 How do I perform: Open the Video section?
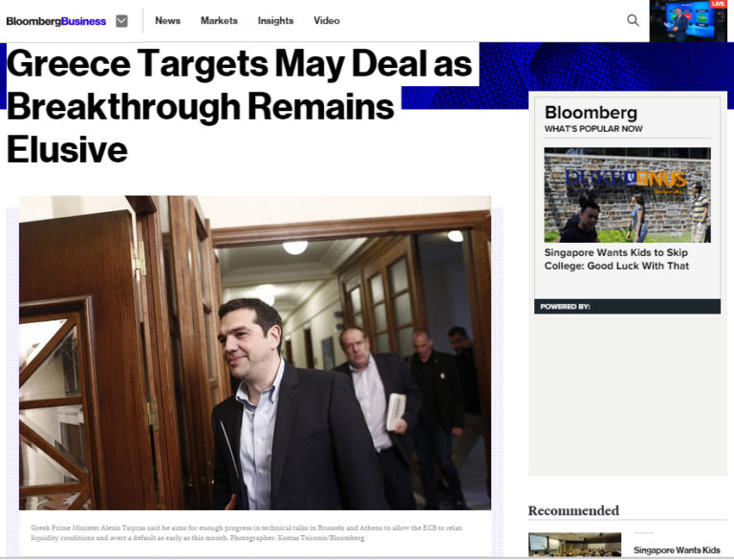point(326,21)
